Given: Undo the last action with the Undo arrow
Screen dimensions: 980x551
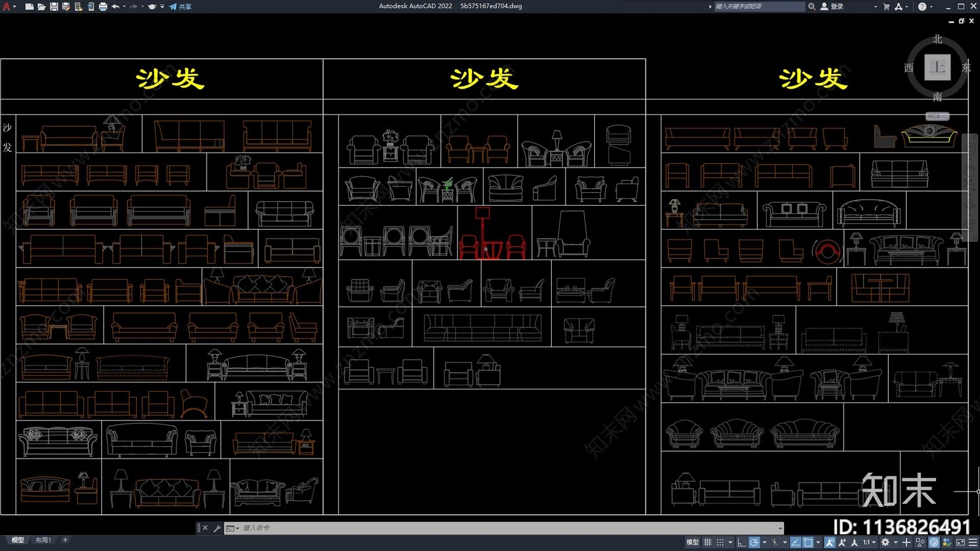Looking at the screenshot, I should click(x=115, y=6).
